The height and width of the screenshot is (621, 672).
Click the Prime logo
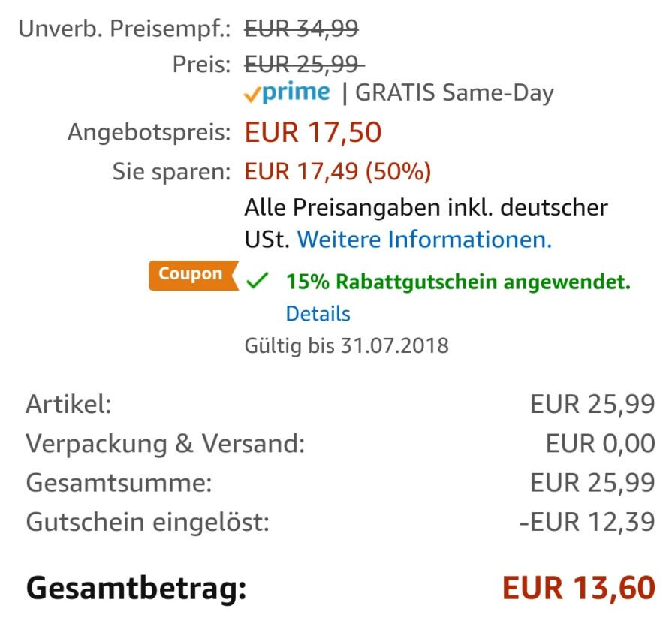pyautogui.click(x=287, y=92)
